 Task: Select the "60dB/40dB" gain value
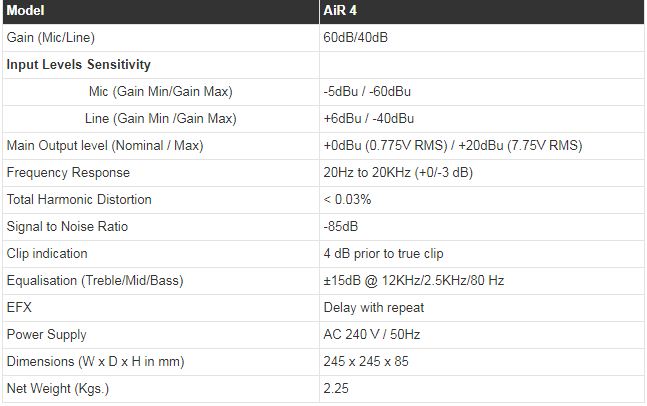[355, 38]
